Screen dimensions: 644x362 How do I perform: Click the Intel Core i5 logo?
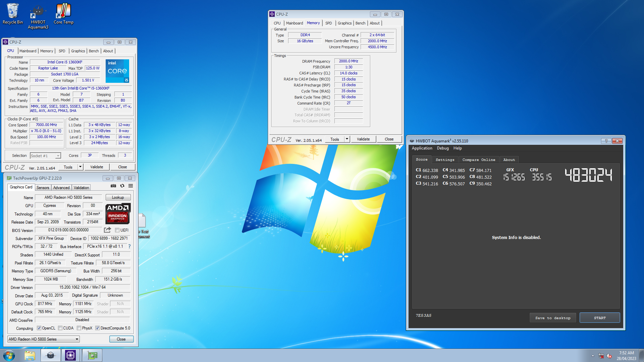coord(117,71)
